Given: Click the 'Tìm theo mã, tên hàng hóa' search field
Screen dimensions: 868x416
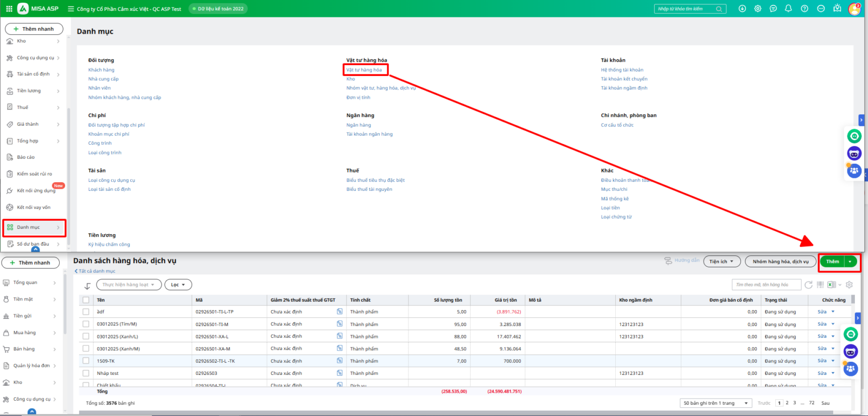Looking at the screenshot, I should tap(766, 285).
